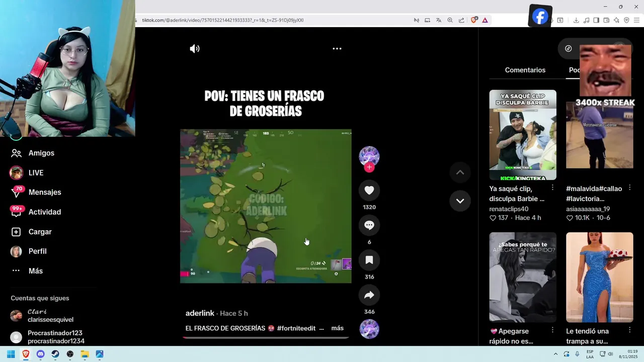Open File Explorer from the taskbar
Screen dimensions: 644x362
pyautogui.click(x=85, y=354)
